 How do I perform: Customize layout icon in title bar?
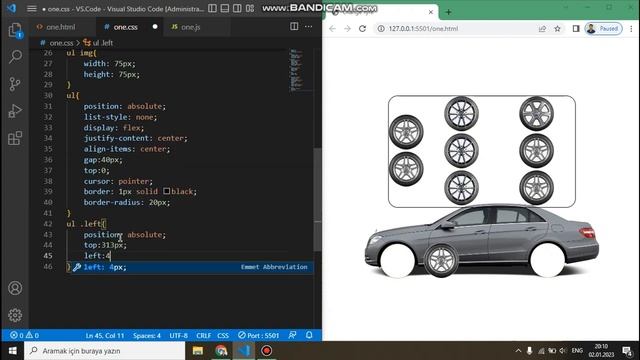click(x=250, y=8)
